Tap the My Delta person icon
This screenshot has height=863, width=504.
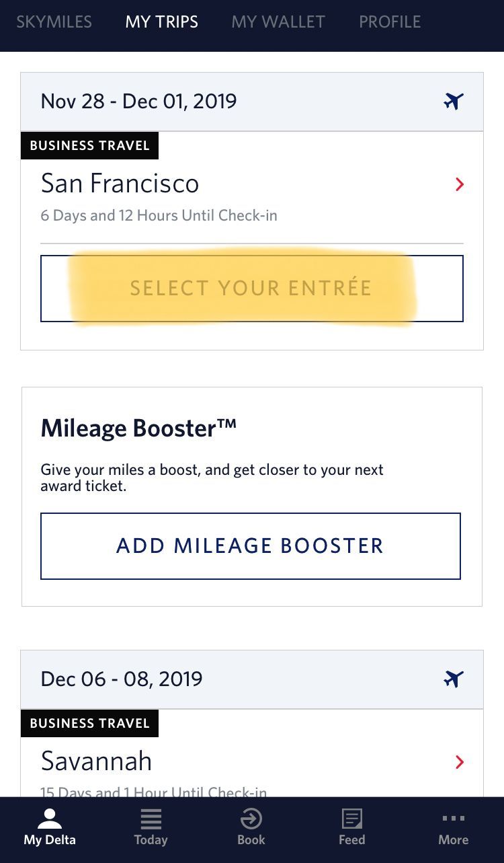(50, 819)
